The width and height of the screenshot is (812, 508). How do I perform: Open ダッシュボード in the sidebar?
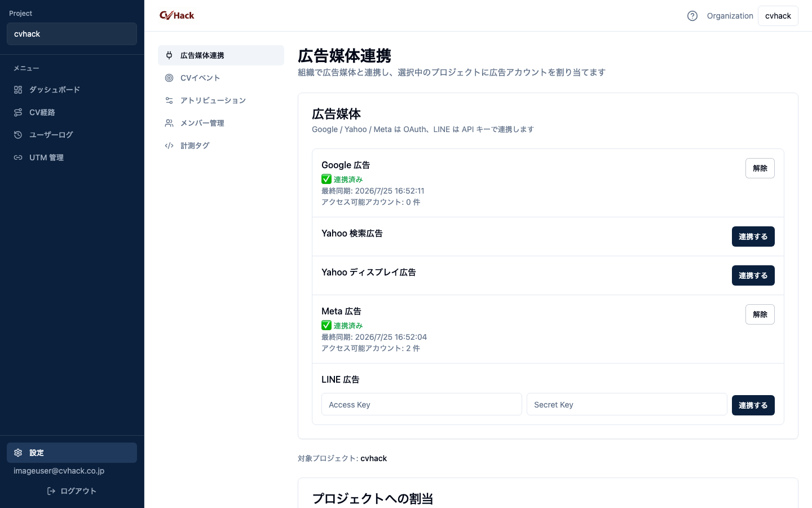pos(72,90)
